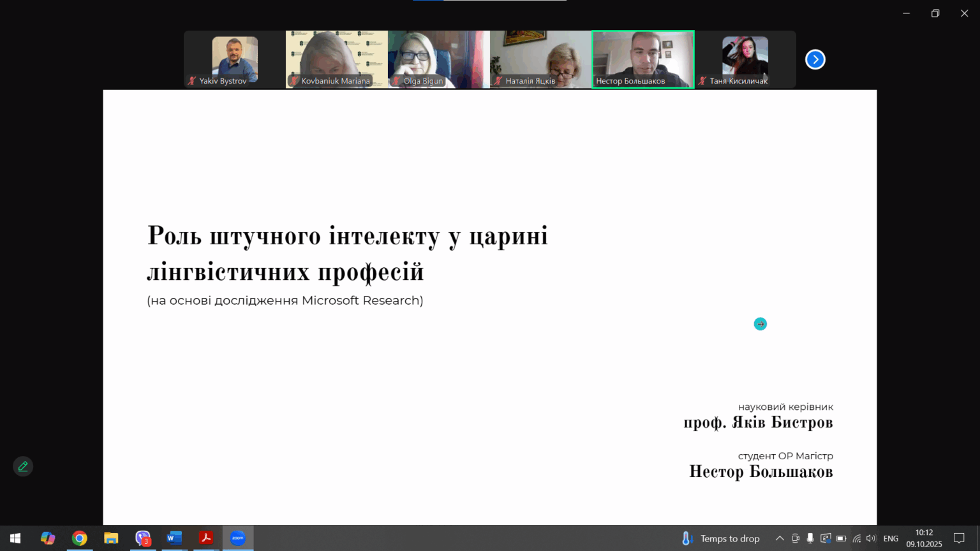Viewport: 980px width, 551px height.
Task: Open the volume control in tray
Action: [x=871, y=538]
